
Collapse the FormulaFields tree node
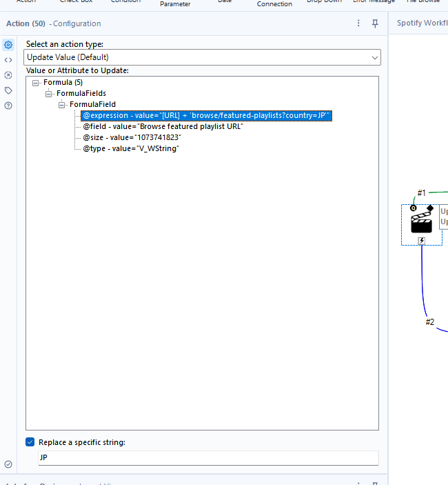point(49,93)
